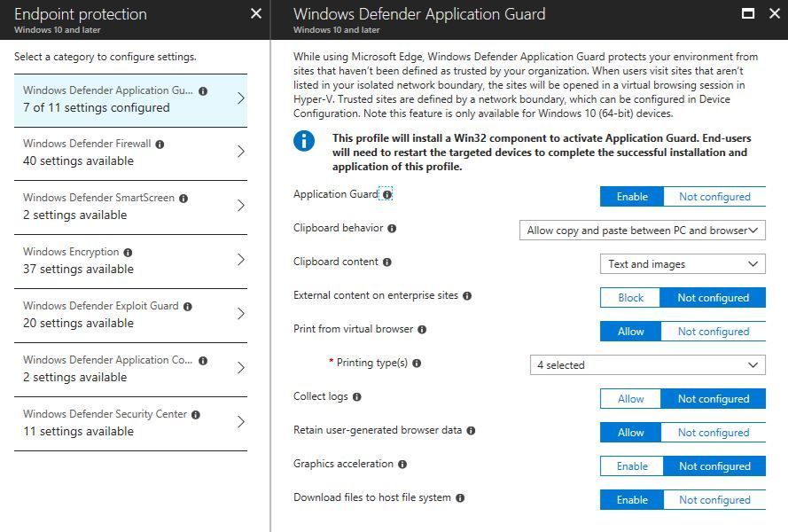788x532 pixels.
Task: Select '20 settings available' under Exploit Guard
Action: pyautogui.click(x=78, y=323)
